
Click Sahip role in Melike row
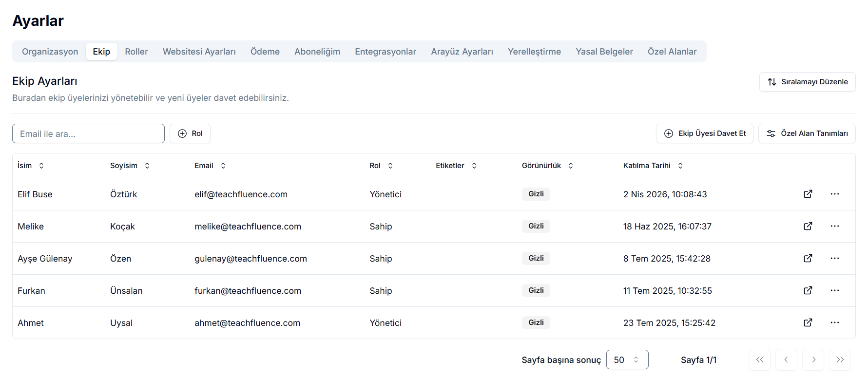coord(381,227)
